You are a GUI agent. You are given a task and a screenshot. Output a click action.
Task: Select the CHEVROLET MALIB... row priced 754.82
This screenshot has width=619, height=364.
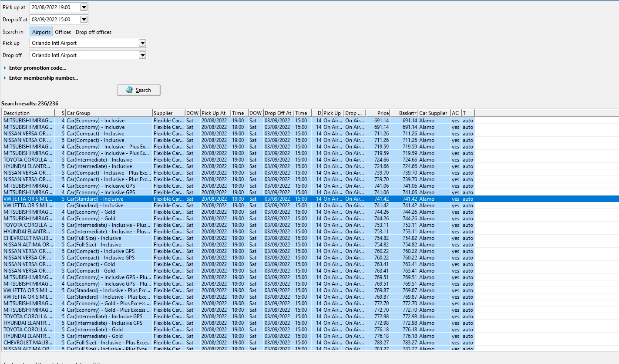click(x=238, y=238)
